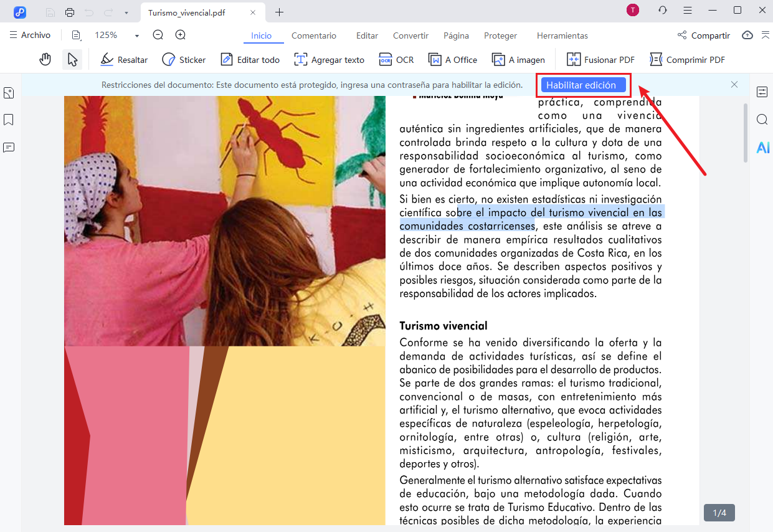This screenshot has height=532, width=773.
Task: Run OCR on the document
Action: click(x=396, y=59)
